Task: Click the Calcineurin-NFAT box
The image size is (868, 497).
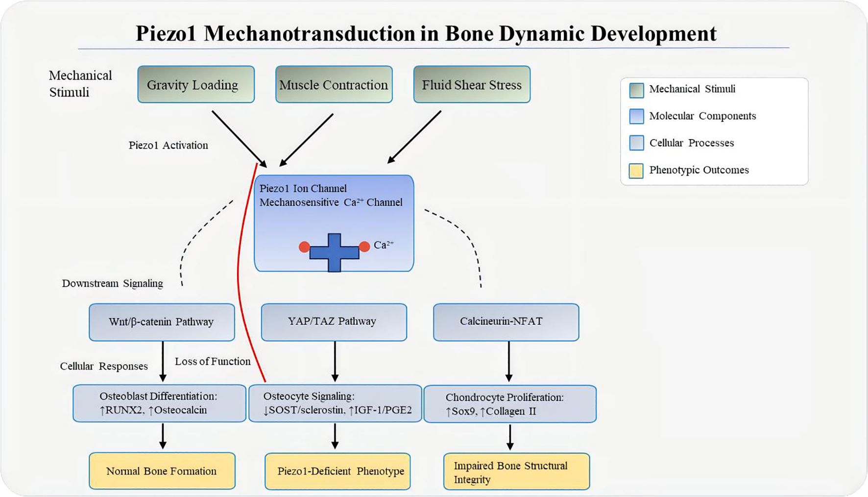Action: 506,322
